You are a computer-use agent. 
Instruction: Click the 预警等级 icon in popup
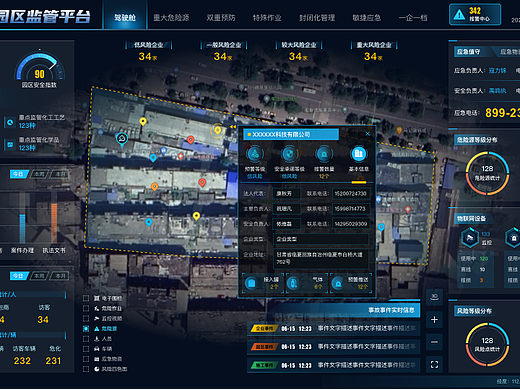point(255,154)
